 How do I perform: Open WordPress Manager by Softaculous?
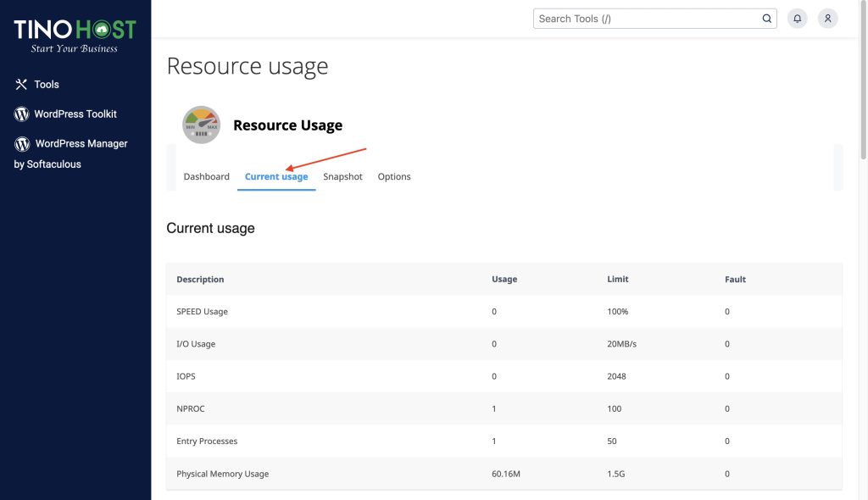71,153
